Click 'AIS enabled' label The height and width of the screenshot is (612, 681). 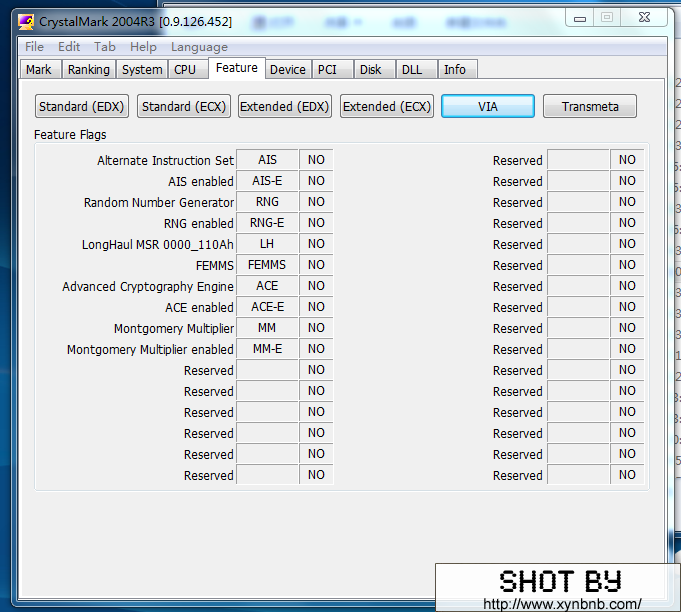point(201,182)
